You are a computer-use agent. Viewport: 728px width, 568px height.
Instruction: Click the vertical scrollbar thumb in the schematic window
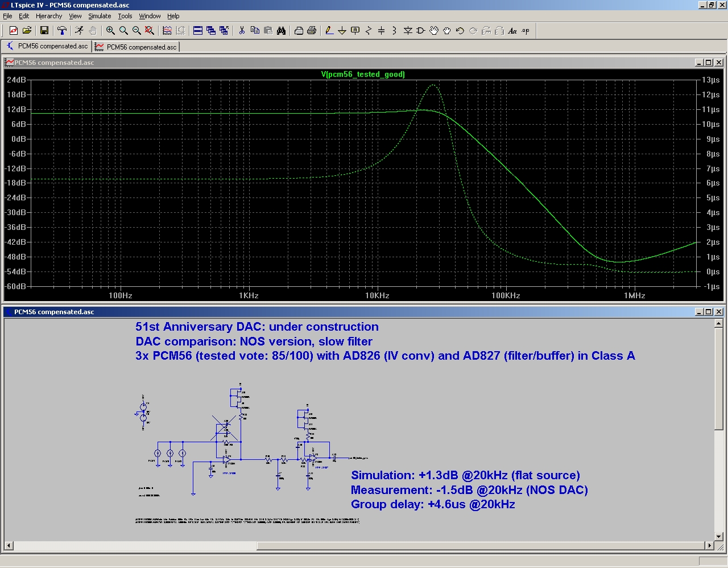pyautogui.click(x=719, y=380)
